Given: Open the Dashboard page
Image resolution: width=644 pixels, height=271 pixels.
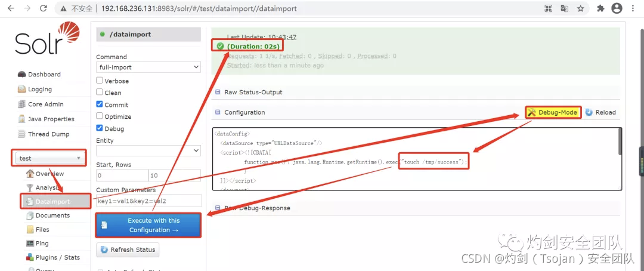Looking at the screenshot, I should (x=44, y=75).
